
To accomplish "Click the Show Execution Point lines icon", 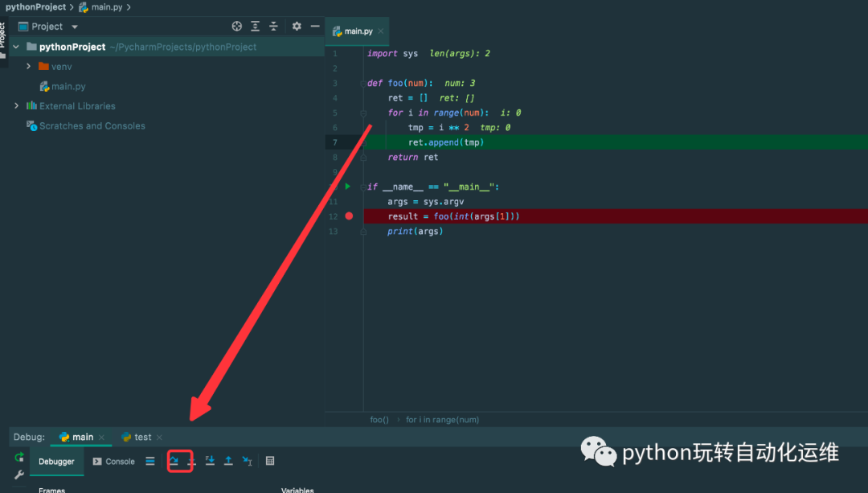I will click(x=150, y=461).
